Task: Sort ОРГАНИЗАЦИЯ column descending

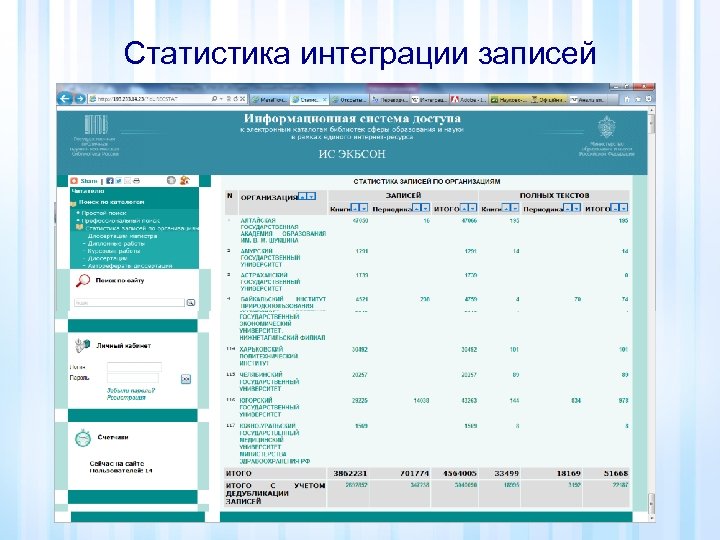Action: (x=311, y=196)
